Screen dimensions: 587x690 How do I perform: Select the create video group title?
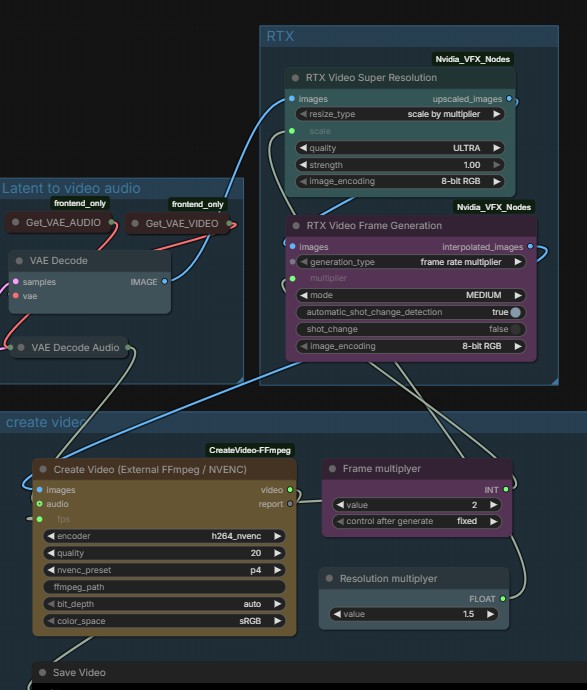pos(46,422)
